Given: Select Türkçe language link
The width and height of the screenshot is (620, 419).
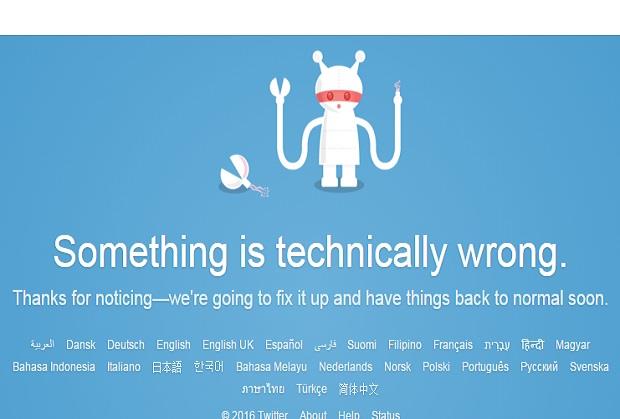Looking at the screenshot, I should point(312,389).
